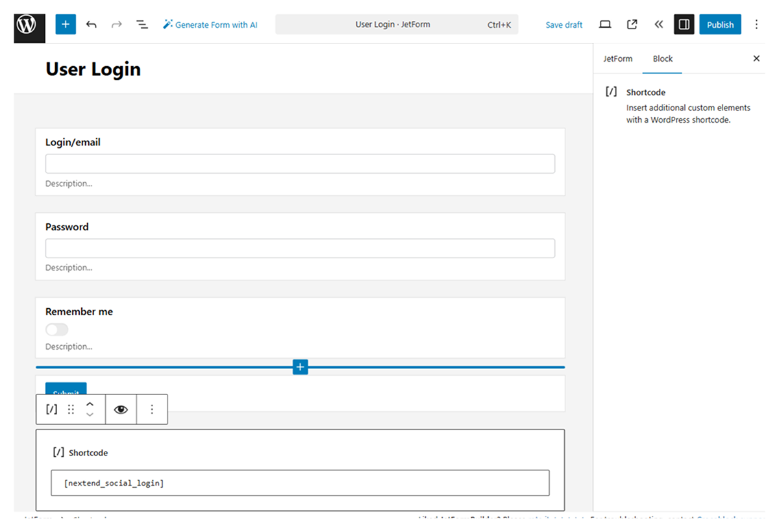Redo the last change

(115, 24)
